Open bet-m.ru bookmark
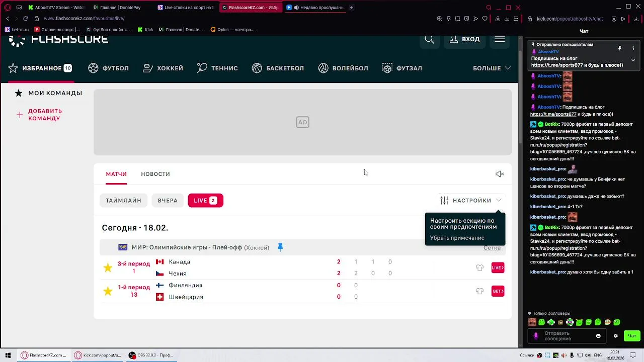 17,30
